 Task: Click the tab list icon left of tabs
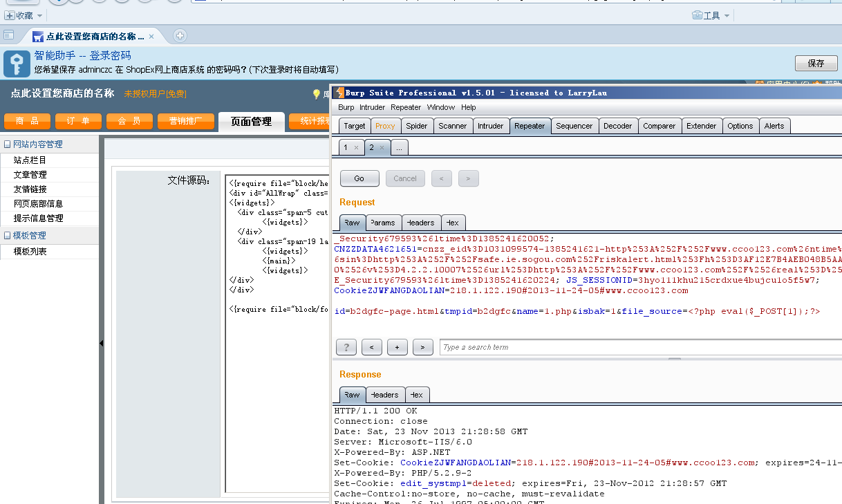click(9, 35)
